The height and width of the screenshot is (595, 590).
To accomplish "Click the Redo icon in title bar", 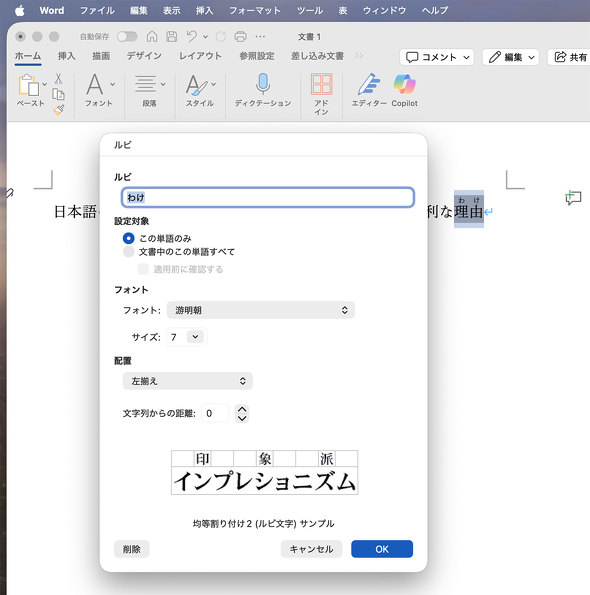I will pos(221,36).
